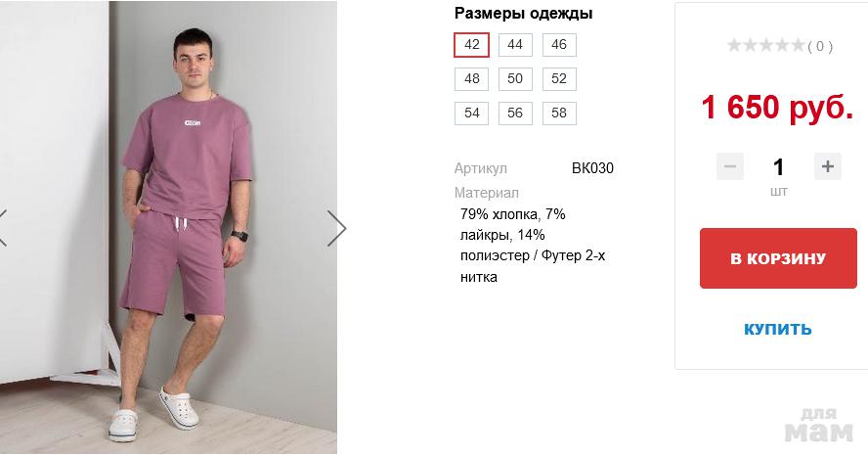
Task: Click the quantity field showing 1
Action: tap(778, 166)
